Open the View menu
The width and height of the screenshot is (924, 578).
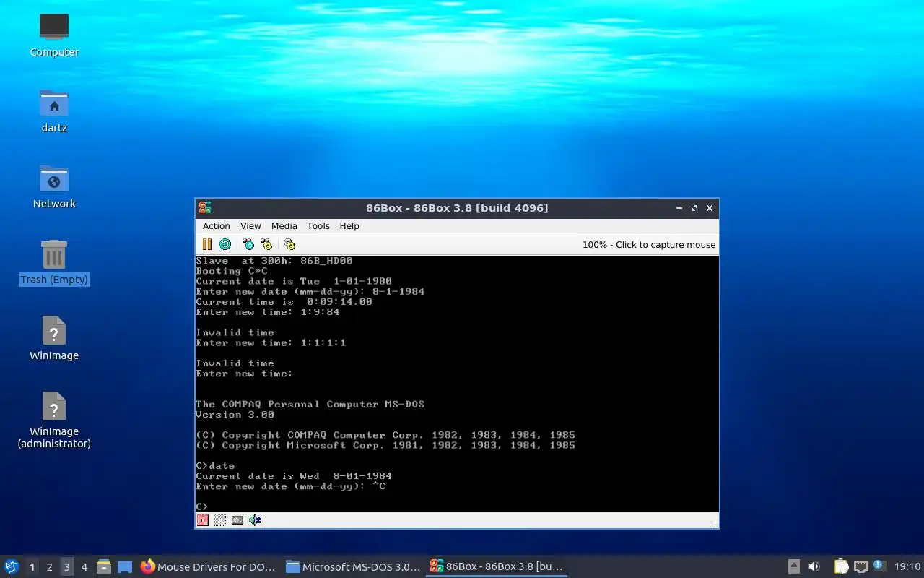click(x=250, y=226)
